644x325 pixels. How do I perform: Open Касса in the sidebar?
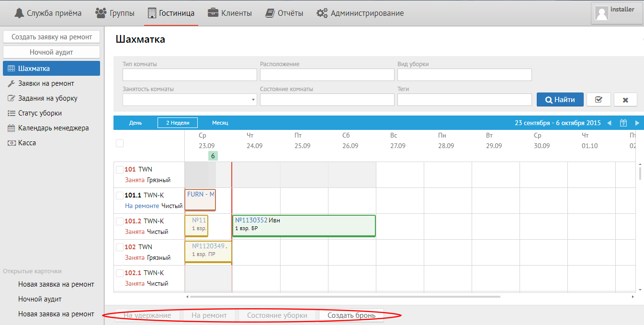tap(27, 143)
